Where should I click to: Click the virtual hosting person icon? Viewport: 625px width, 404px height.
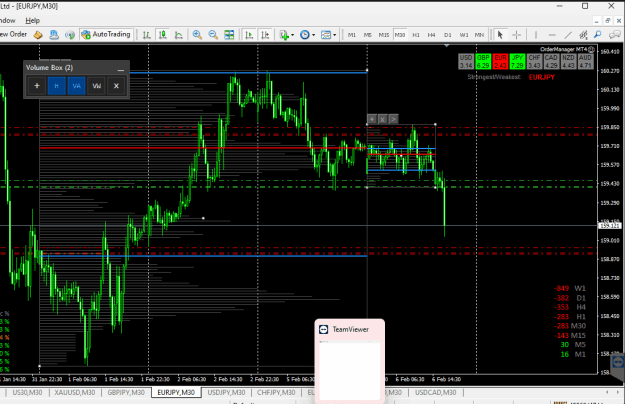(54, 35)
